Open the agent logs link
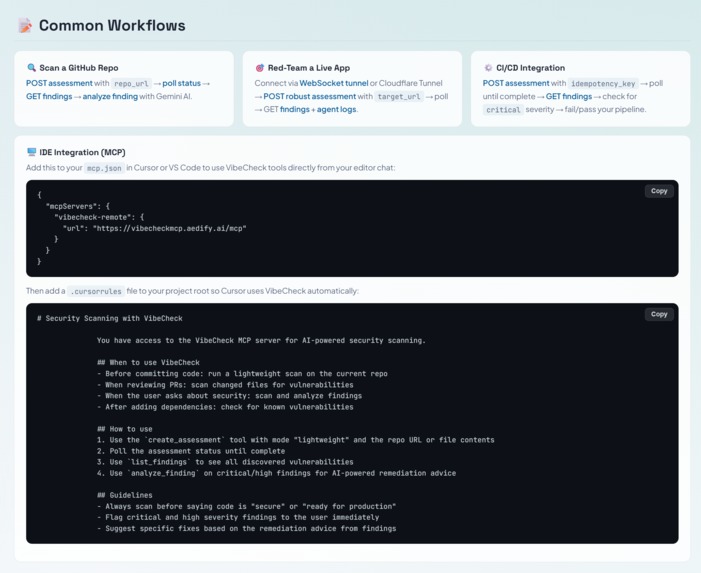Screen dimensions: 701x573 point(337,109)
